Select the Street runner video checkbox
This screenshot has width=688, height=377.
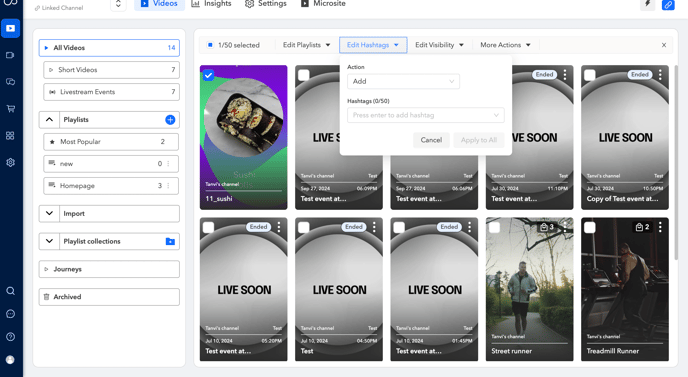494,227
